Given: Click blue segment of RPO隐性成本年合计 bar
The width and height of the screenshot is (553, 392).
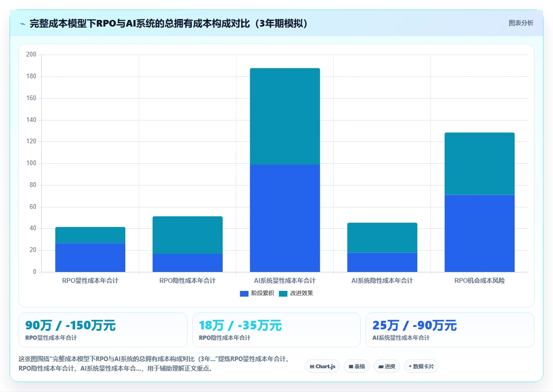Looking at the screenshot, I should coord(187,263).
